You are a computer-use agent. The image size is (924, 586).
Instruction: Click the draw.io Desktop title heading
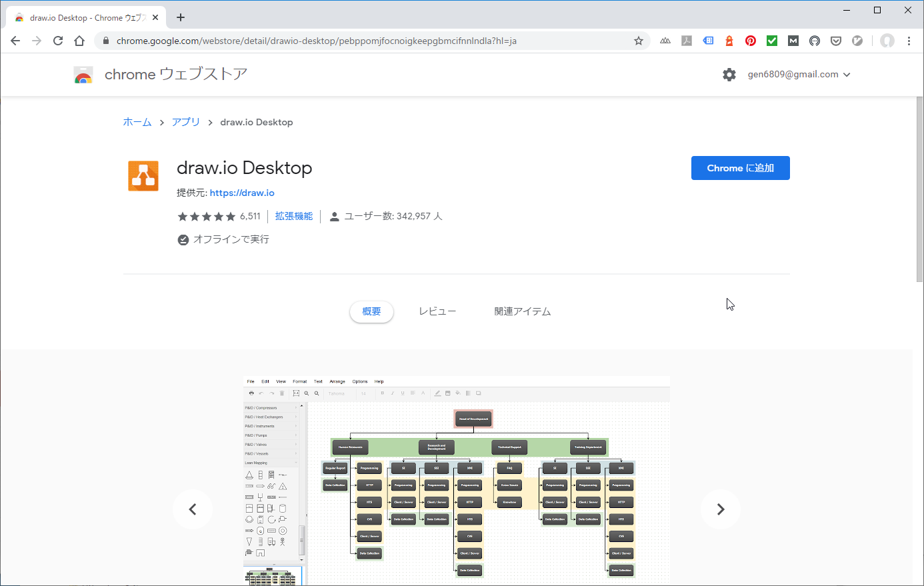pyautogui.click(x=244, y=168)
